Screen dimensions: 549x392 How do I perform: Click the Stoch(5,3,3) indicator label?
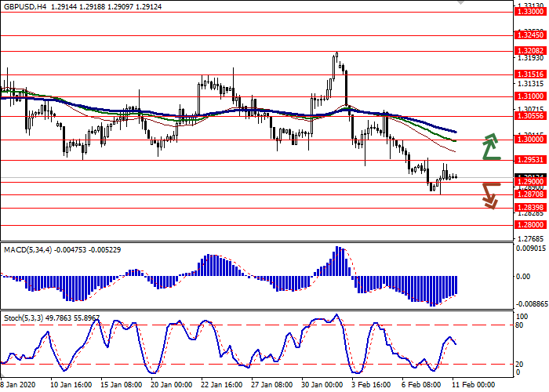(x=24, y=318)
